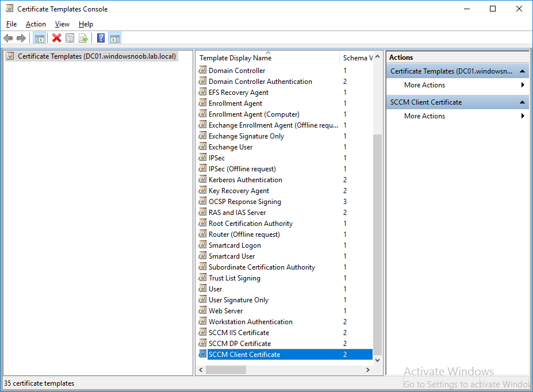
Task: Select the Exchange User template
Action: pyautogui.click(x=231, y=147)
